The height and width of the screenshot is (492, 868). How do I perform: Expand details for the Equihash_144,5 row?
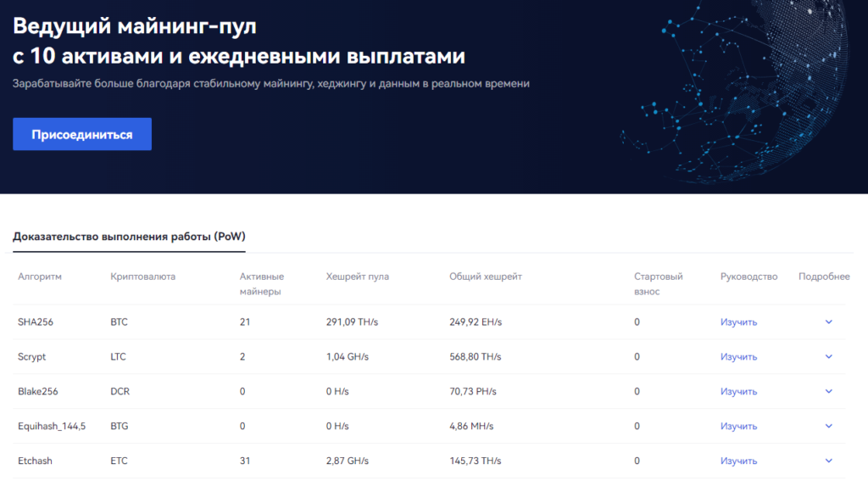click(827, 427)
